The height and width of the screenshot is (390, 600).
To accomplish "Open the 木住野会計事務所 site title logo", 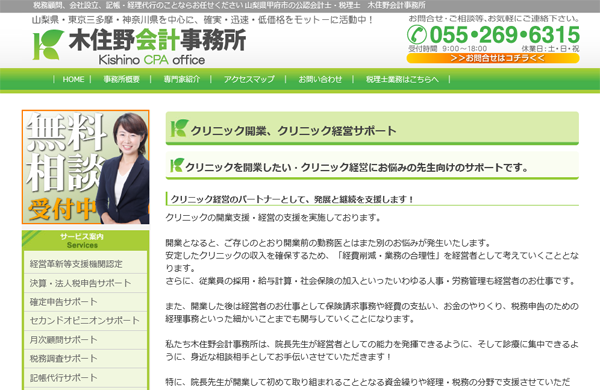I will [139, 46].
